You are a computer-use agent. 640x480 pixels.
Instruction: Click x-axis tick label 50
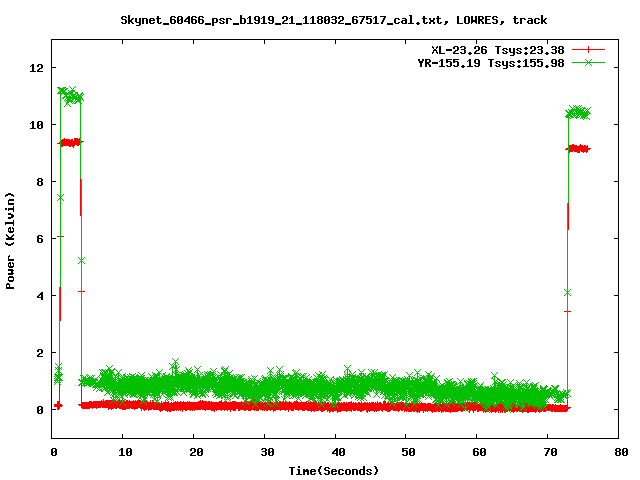pos(408,452)
